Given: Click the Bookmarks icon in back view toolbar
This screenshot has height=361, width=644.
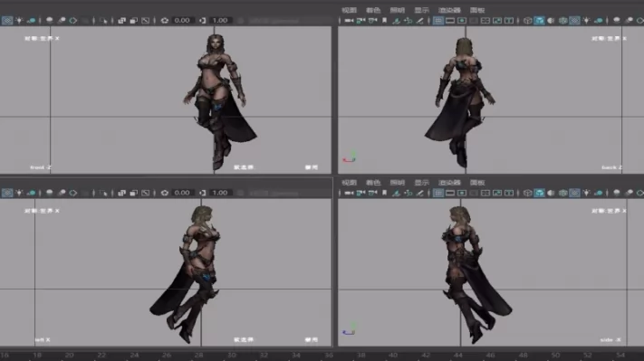Looking at the screenshot, I should pyautogui.click(x=384, y=21).
